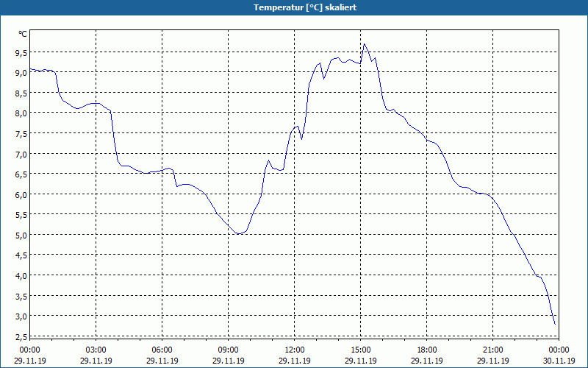Click the °C unit label on the axis
588x368 pixels.
point(23,34)
